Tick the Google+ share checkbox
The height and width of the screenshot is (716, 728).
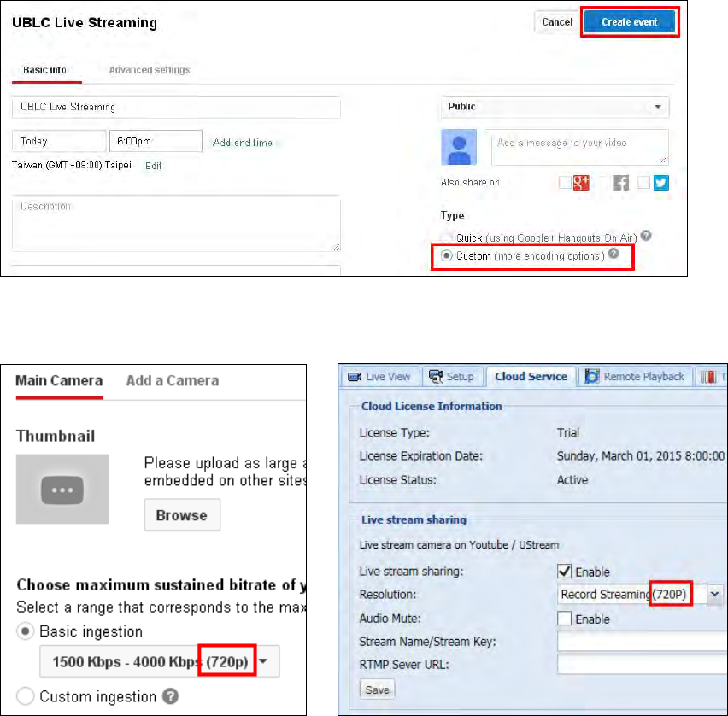coord(565,183)
